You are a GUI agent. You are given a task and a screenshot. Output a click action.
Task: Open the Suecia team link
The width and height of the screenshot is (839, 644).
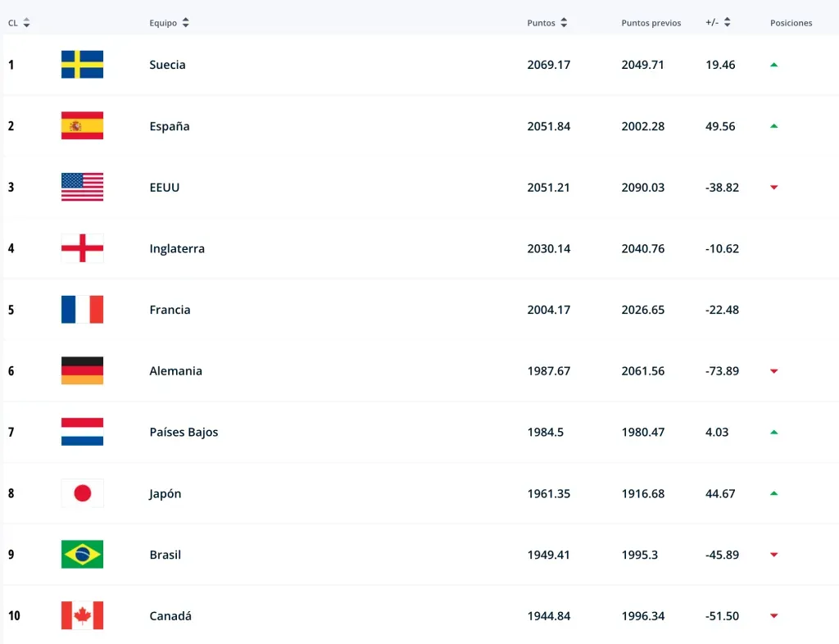click(167, 65)
